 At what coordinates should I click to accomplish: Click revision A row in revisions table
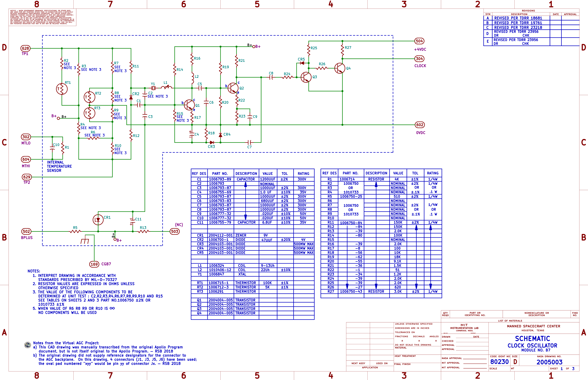518,18
